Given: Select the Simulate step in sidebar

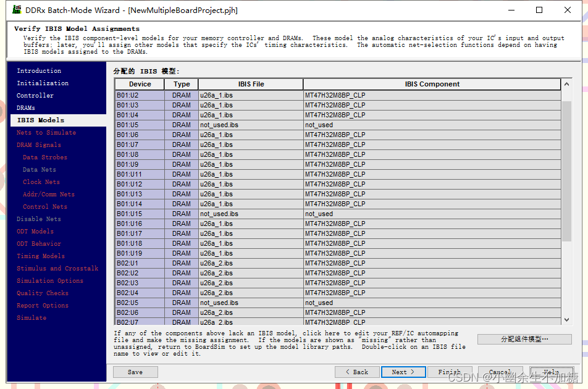Looking at the screenshot, I should (31, 318).
